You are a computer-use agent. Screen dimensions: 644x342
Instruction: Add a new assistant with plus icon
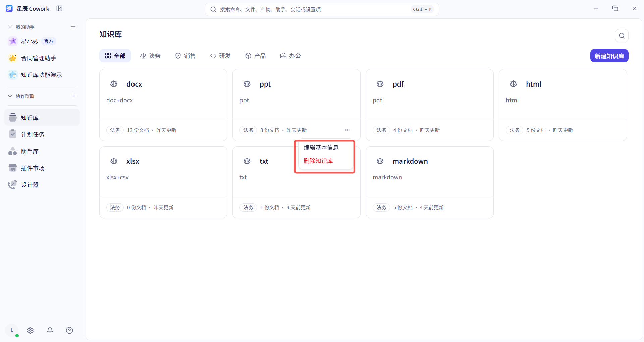point(73,27)
